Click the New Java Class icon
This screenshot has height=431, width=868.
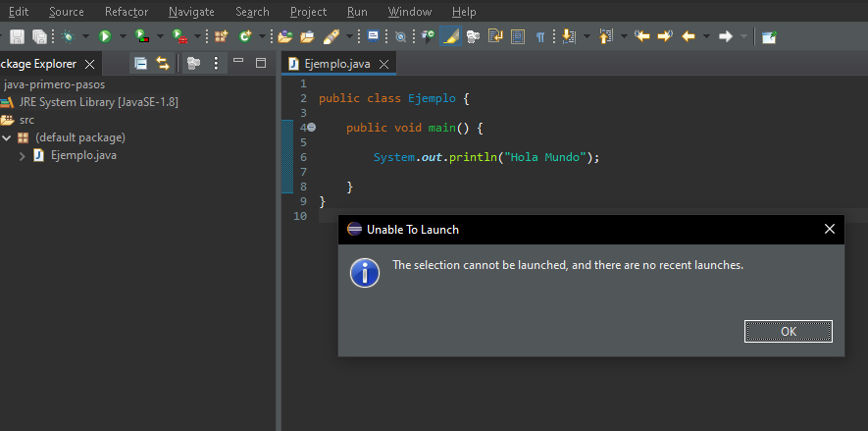coord(244,36)
